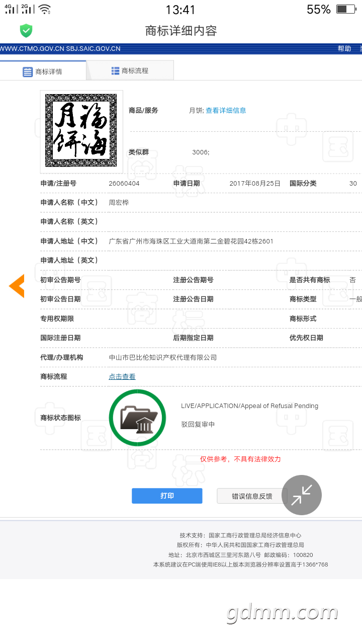Image resolution: width=362 pixels, height=644 pixels.
Task: Click the 55% battery percentage text
Action: (x=319, y=9)
